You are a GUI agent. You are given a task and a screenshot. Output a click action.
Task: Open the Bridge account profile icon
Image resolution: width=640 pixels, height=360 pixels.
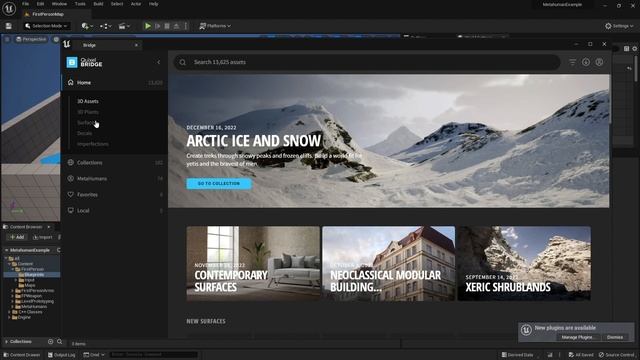pyautogui.click(x=599, y=62)
